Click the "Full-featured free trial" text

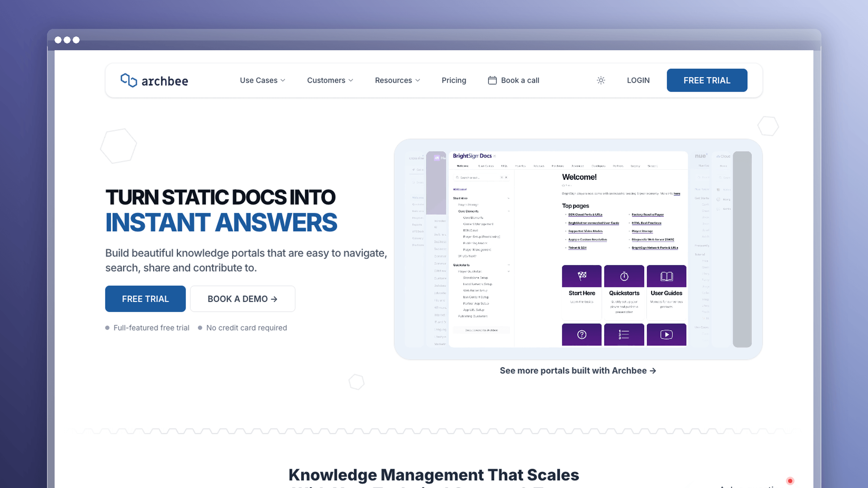pyautogui.click(x=152, y=328)
